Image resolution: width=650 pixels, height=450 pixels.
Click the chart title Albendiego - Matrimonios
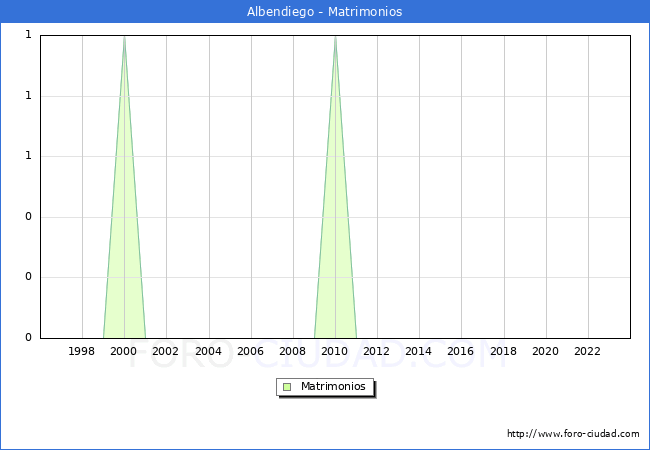click(325, 11)
